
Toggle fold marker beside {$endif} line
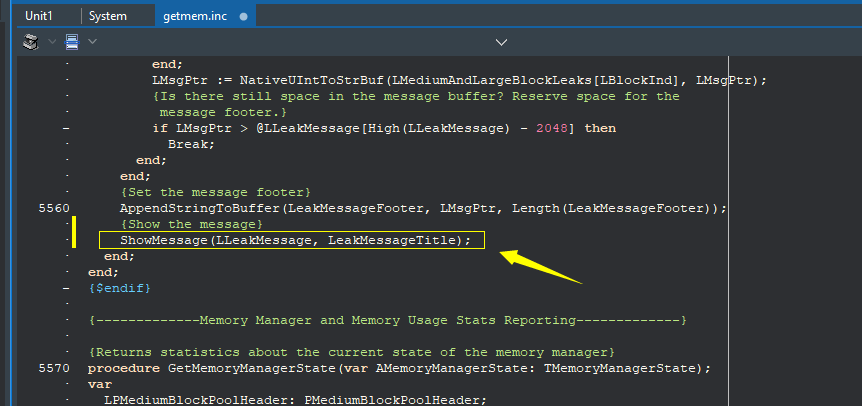[x=67, y=288]
